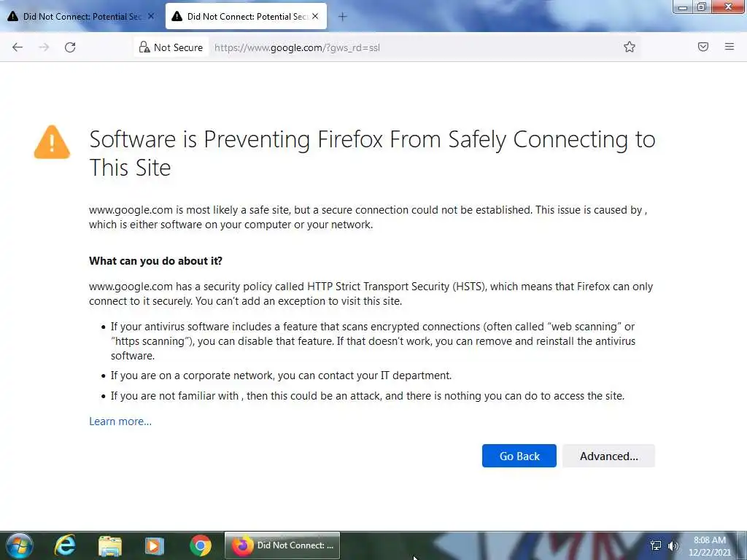This screenshot has width=747, height=560.
Task: Click the browser back arrow
Action: 18,47
